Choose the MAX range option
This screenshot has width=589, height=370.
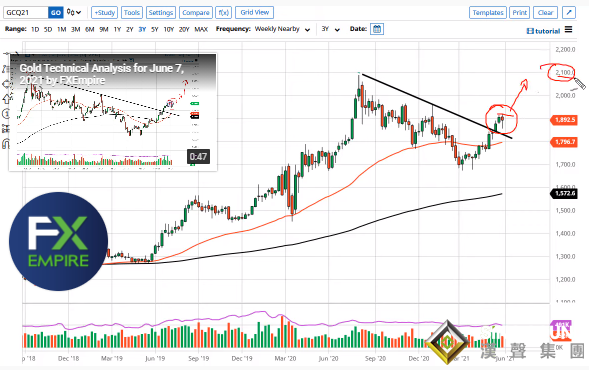pyautogui.click(x=201, y=29)
